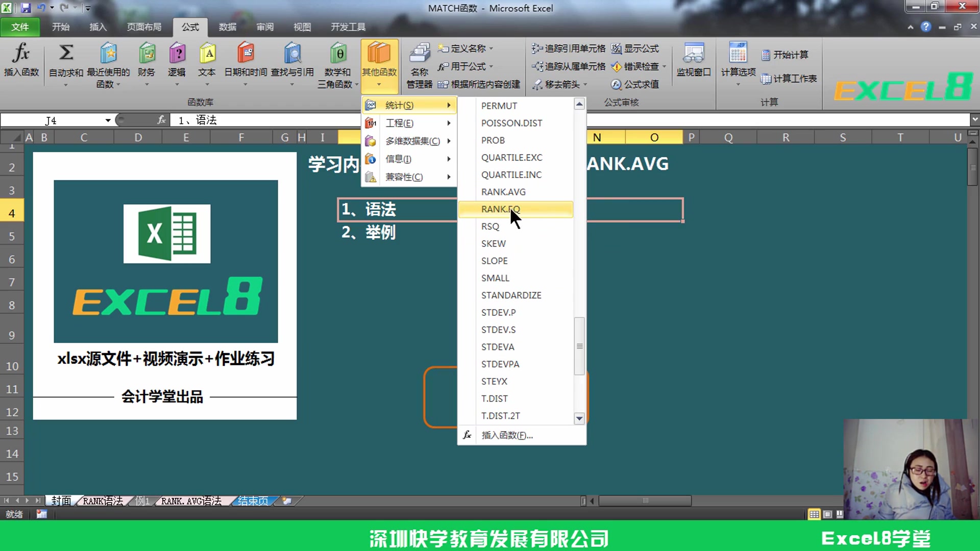This screenshot has height=551, width=980.
Task: Switch to Normal view in status bar
Action: click(814, 514)
